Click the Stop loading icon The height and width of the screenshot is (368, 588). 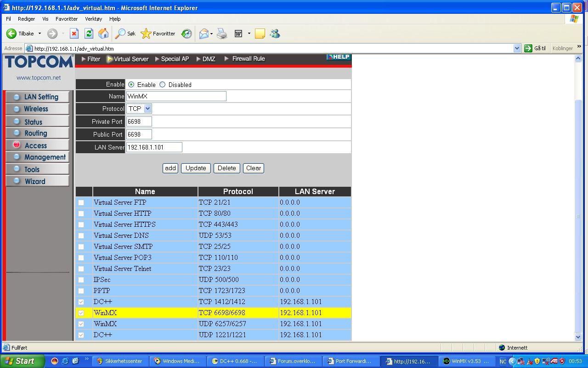[x=74, y=34]
